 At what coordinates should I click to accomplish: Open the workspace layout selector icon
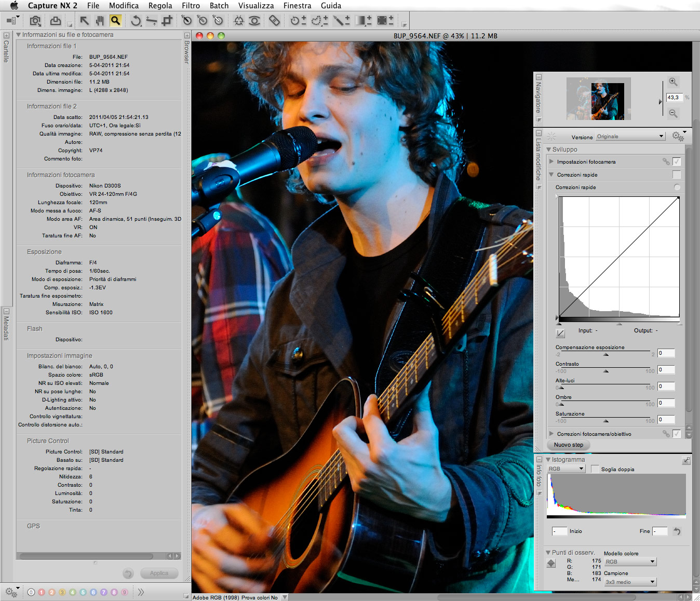click(12, 20)
